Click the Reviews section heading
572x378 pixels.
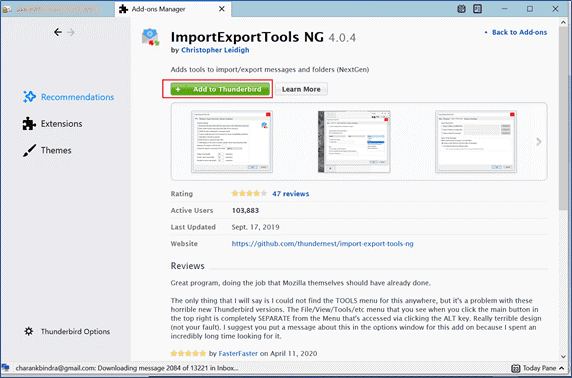pos(188,266)
